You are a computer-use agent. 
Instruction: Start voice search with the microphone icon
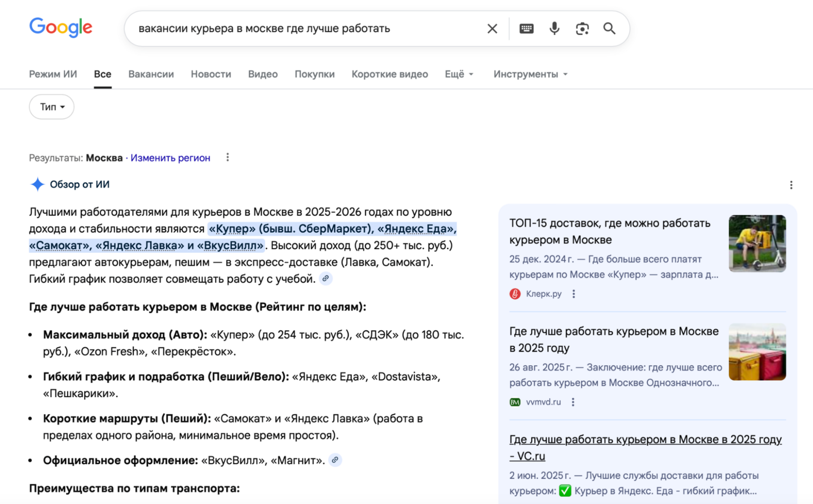[x=555, y=29]
